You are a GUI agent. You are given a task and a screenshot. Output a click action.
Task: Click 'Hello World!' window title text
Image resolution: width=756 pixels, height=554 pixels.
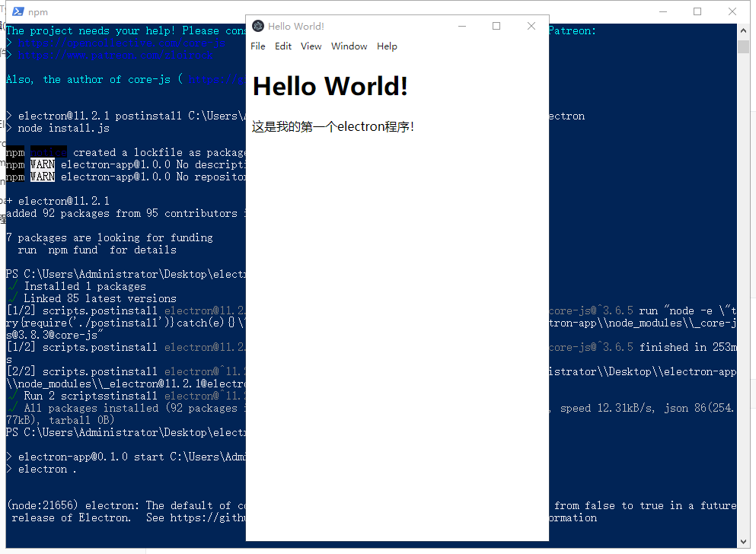[296, 27]
